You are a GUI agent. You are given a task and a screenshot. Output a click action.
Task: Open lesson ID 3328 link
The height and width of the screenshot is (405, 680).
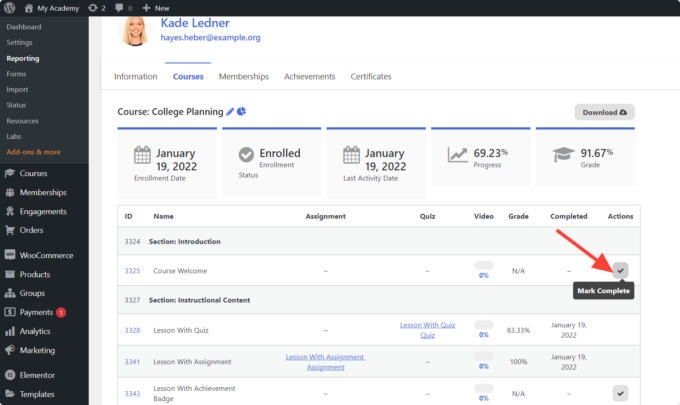click(x=132, y=330)
